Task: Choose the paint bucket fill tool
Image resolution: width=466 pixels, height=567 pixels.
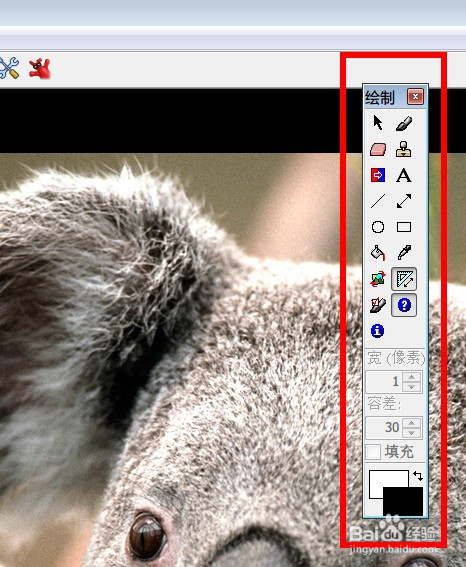Action: [378, 253]
